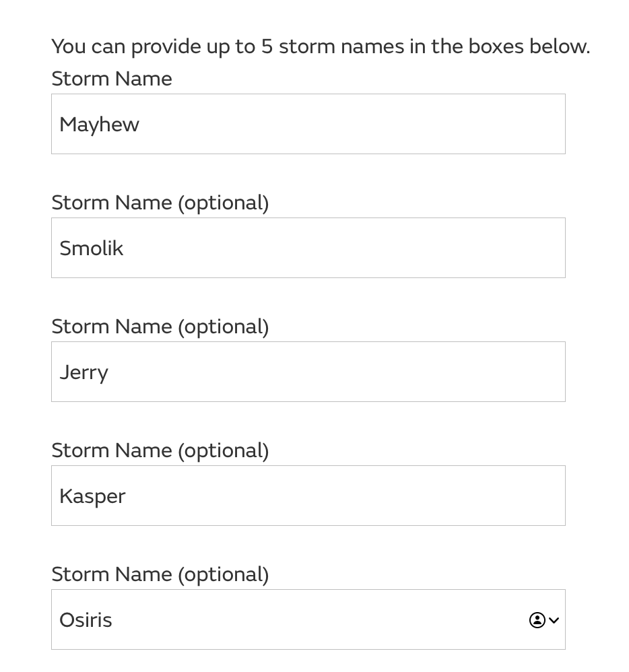Place cursor on the typed word Osiris
This screenshot has height=672, width=629.
click(86, 620)
